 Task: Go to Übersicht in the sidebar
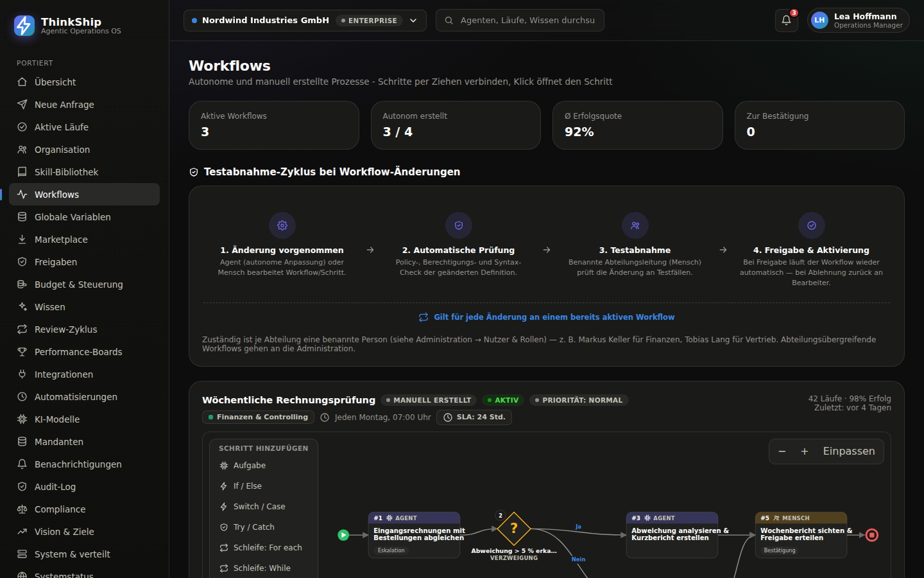[x=84, y=82]
